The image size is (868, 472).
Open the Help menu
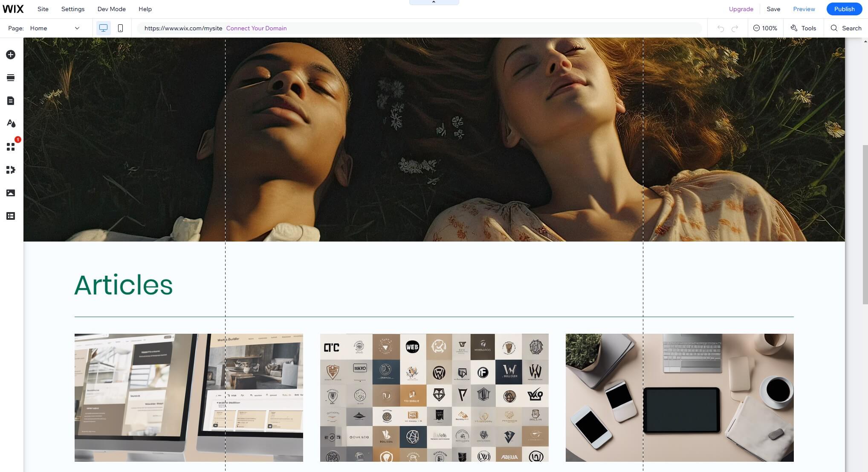point(145,9)
